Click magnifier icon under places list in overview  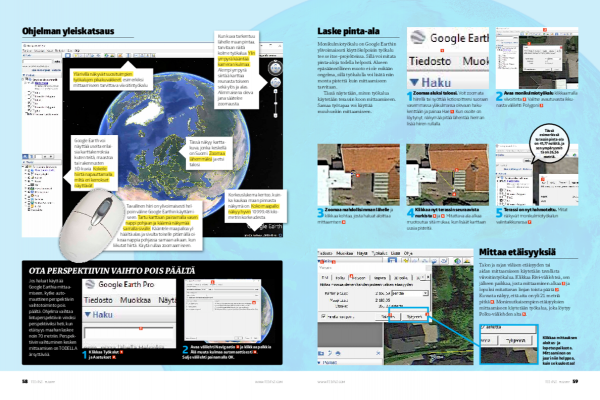25,157
